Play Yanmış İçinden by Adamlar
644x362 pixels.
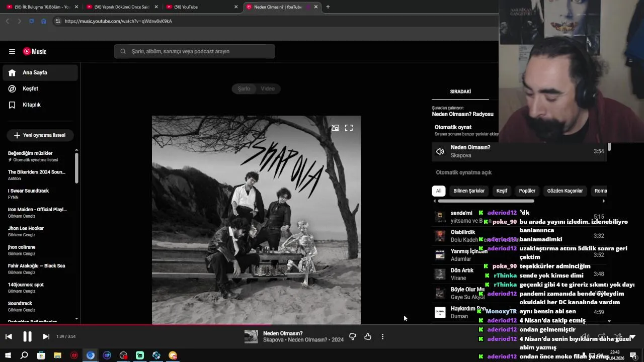point(519,255)
